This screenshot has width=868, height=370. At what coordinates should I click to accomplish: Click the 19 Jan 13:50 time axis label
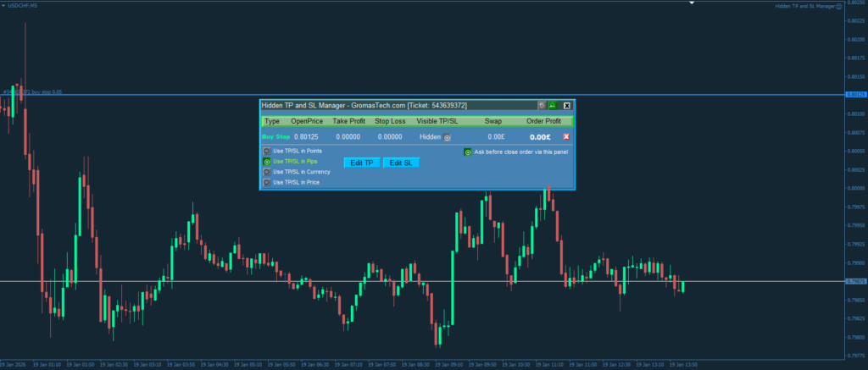(683, 365)
